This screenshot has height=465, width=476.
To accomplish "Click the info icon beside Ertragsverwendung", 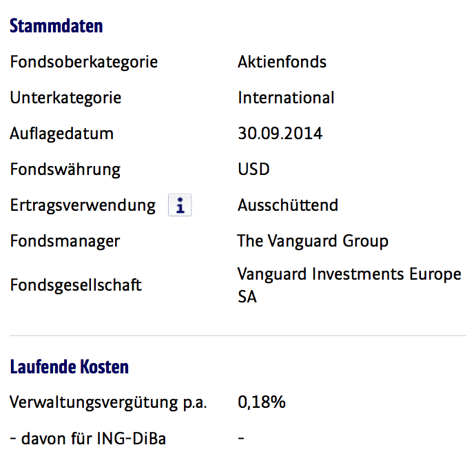I will 180,205.
